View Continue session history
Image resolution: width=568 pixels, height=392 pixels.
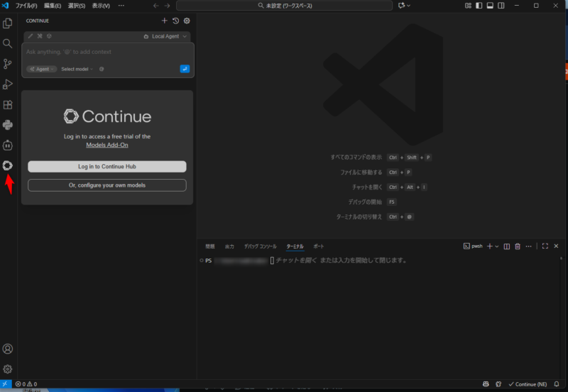coord(175,21)
